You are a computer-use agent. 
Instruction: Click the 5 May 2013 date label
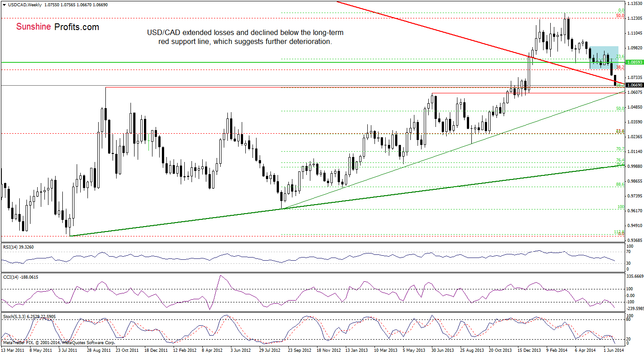coord(414,350)
